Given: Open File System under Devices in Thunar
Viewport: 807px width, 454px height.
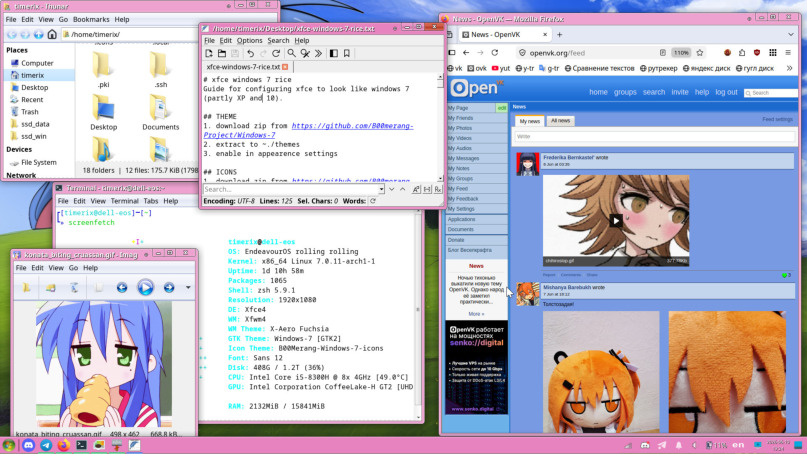Looking at the screenshot, I should click(39, 163).
